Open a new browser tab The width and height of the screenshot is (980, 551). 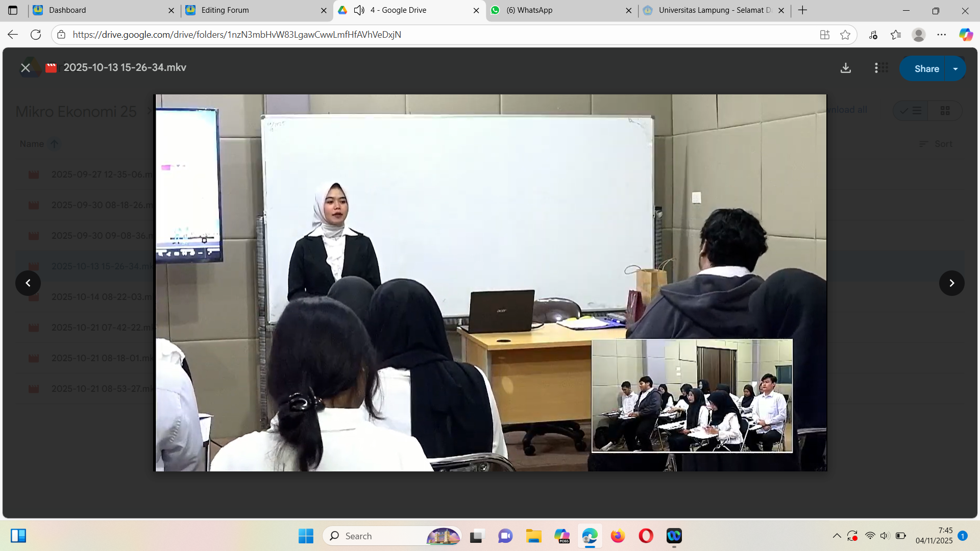[803, 10]
